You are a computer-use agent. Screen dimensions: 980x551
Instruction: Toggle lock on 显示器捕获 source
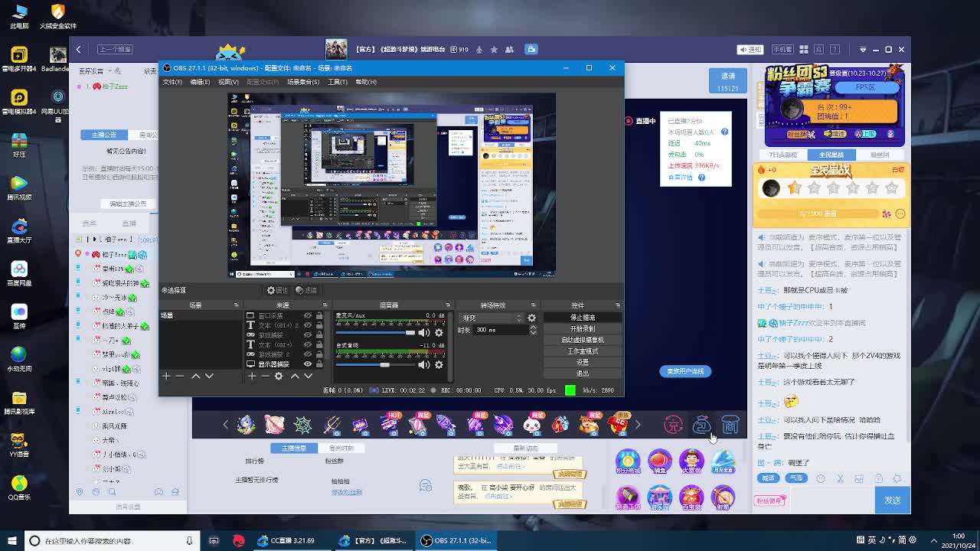(x=319, y=364)
